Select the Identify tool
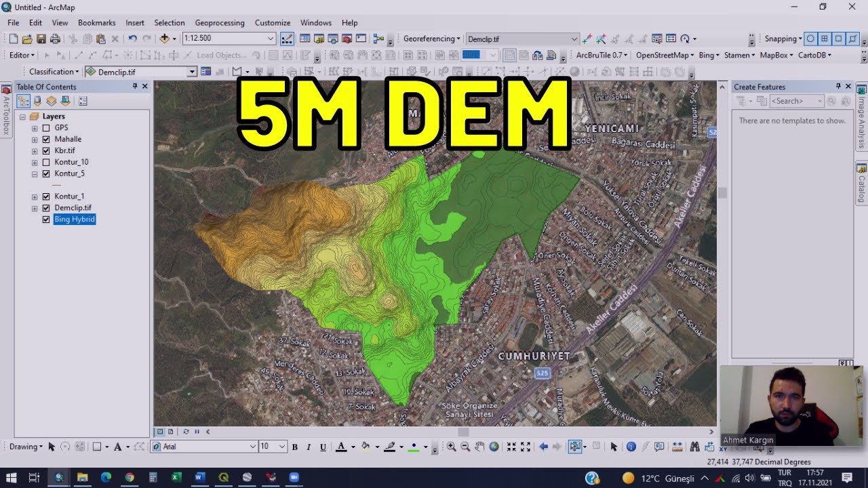The width and height of the screenshot is (868, 488). (x=631, y=447)
